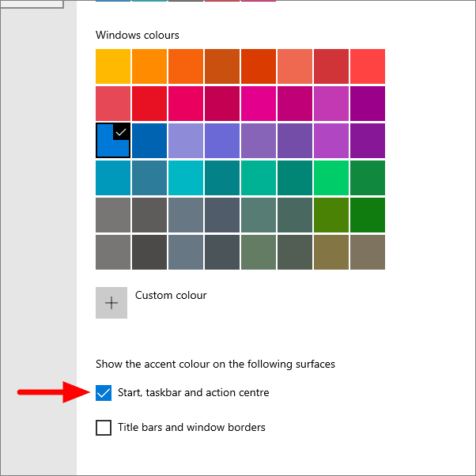Pick the cyan turquoise colour swatch

point(186,178)
